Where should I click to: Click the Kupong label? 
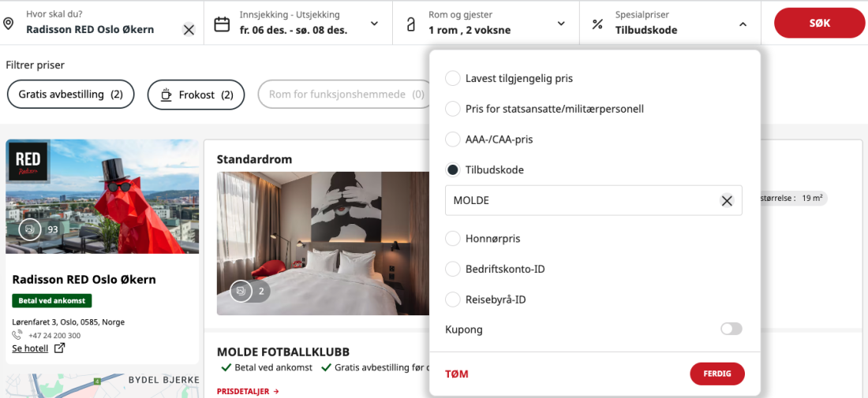pyautogui.click(x=464, y=329)
